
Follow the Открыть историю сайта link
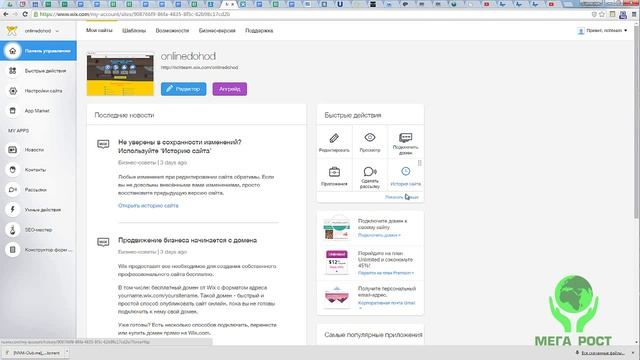tap(148, 206)
